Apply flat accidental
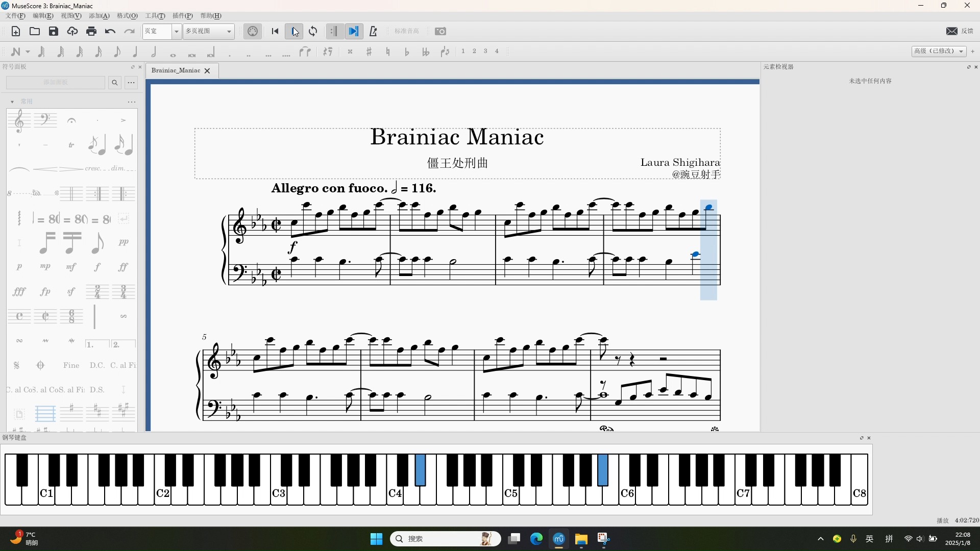This screenshot has width=980, height=551. (x=407, y=52)
